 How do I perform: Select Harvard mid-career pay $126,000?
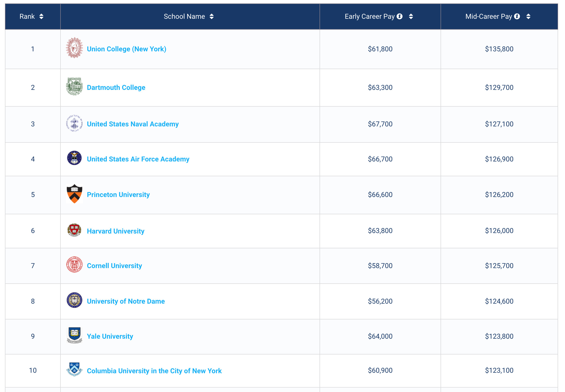coord(499,231)
